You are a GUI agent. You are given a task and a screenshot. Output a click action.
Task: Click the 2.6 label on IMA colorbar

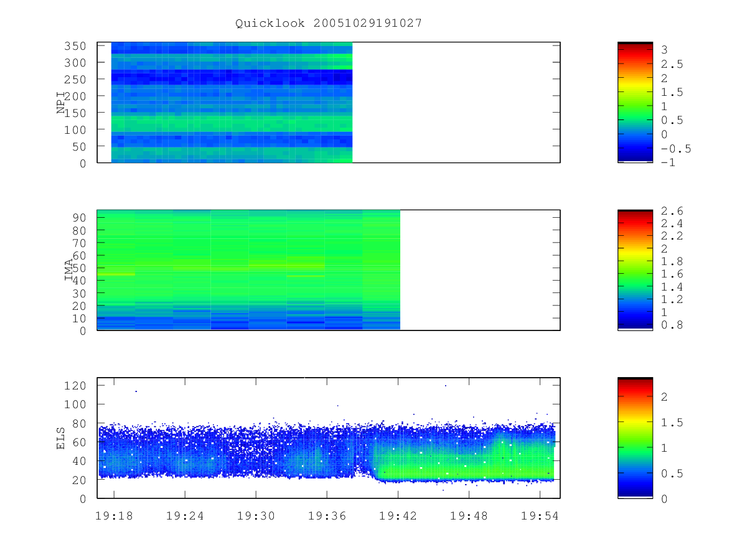click(672, 210)
